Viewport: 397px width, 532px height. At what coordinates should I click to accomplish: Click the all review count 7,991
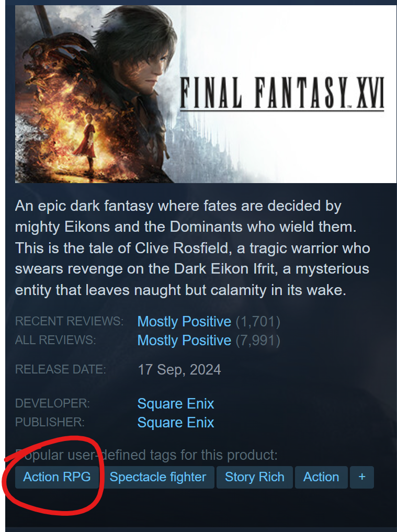coord(258,341)
